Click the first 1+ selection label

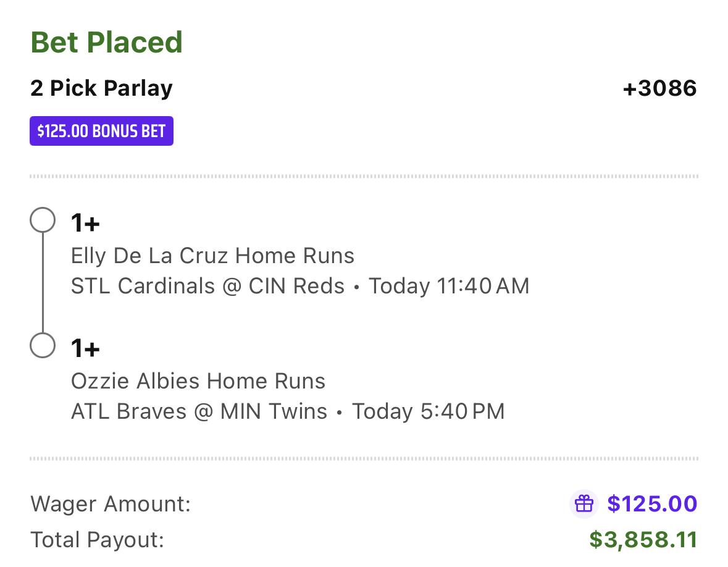(85, 223)
